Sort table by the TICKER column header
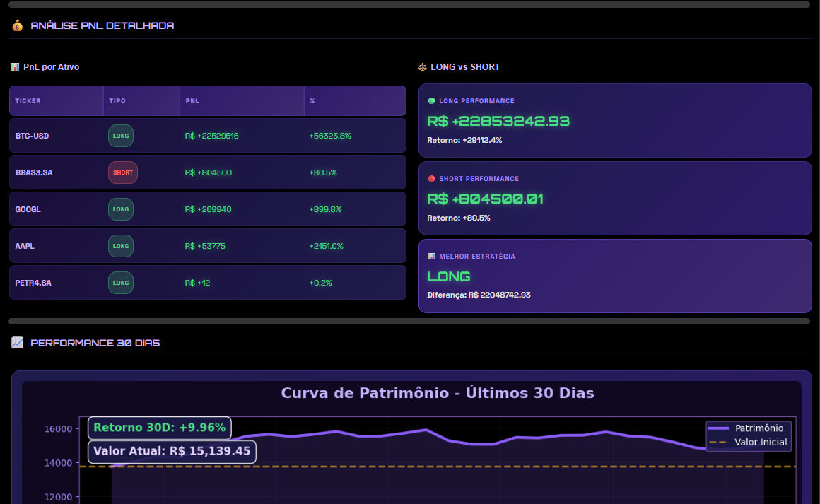 [28, 101]
